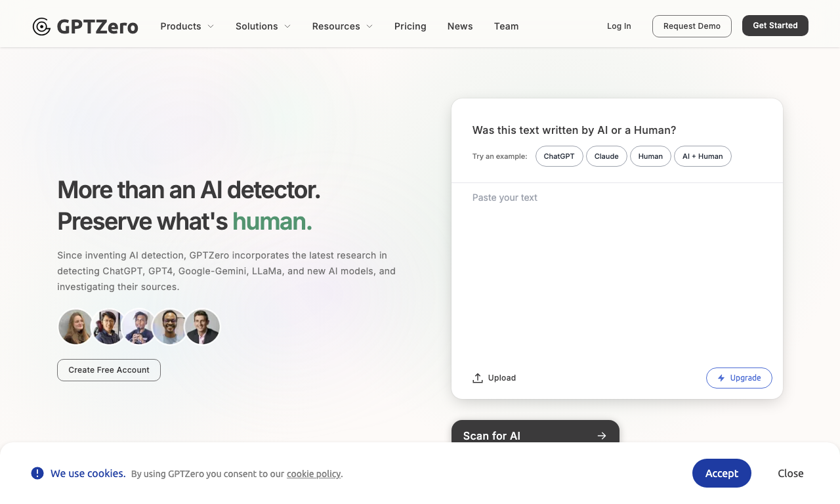Viewport: 840px width, 504px height.
Task: Try the AI + Human example
Action: [x=702, y=156]
